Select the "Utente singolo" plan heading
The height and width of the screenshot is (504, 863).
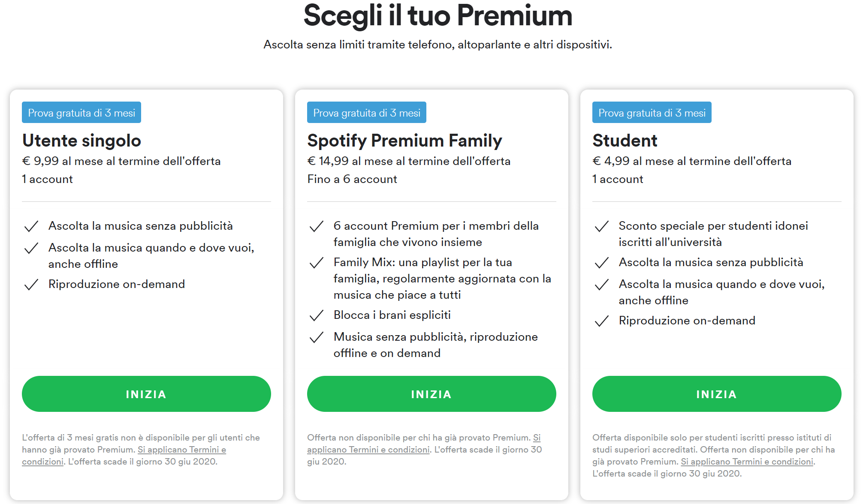tap(81, 141)
